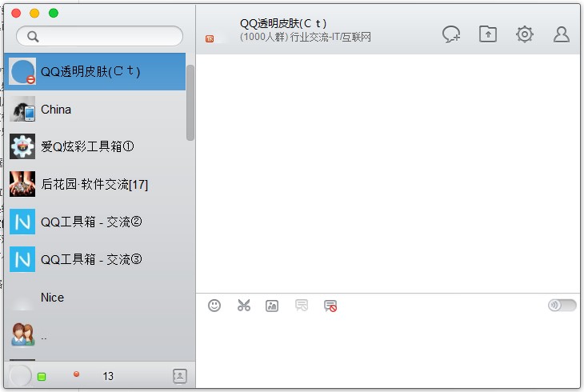This screenshot has height=392, width=584.
Task: Click the blue N avatar of QQ工具箱 - 交流③
Action: [x=22, y=259]
